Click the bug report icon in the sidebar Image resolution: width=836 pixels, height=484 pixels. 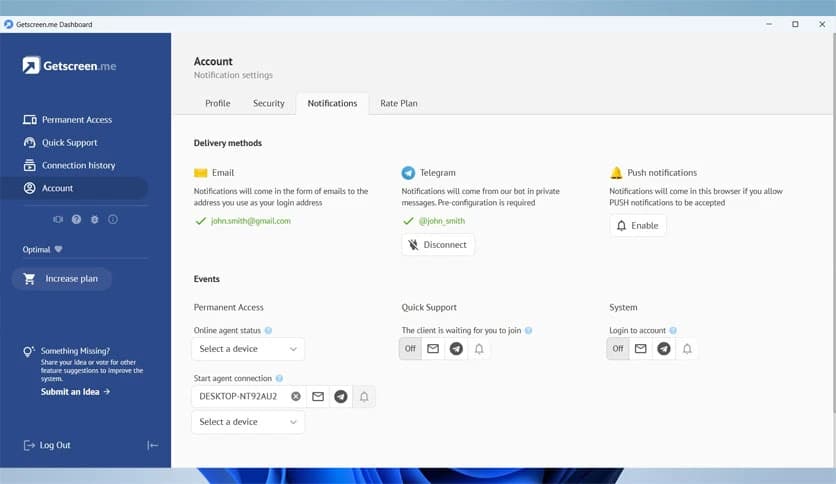tap(94, 220)
